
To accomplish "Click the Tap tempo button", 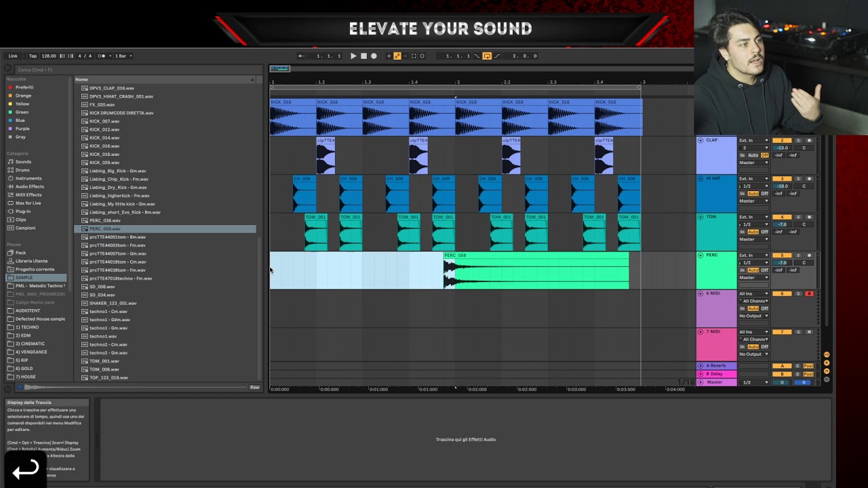I will coord(33,56).
